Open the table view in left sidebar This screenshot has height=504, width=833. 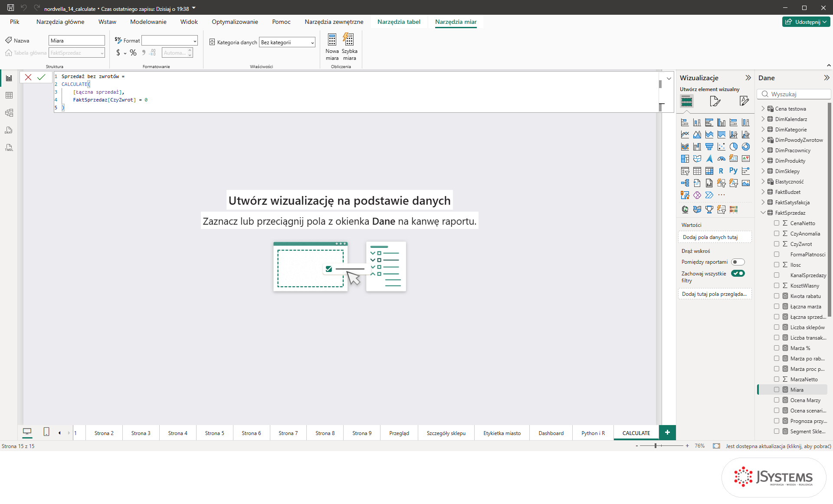[9, 95]
